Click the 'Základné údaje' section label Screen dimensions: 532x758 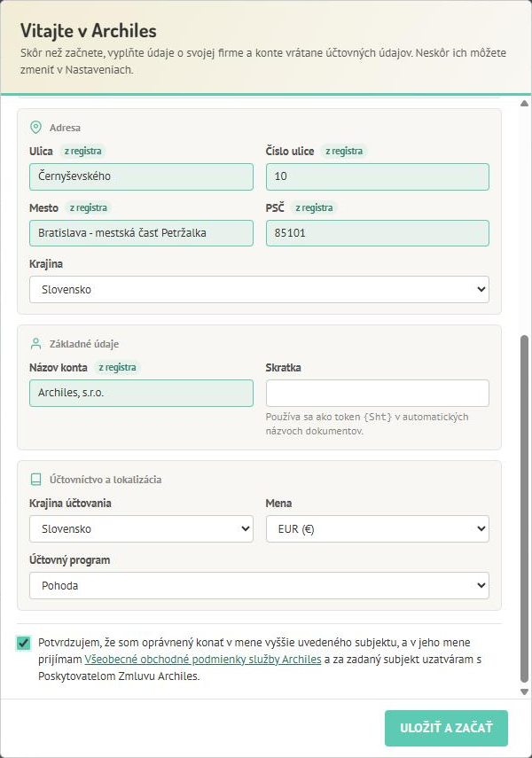click(x=84, y=344)
